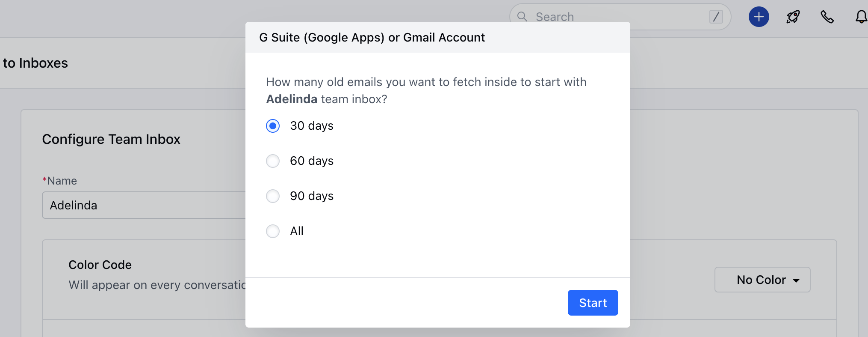
Task: Open the notifications bell
Action: point(861,17)
